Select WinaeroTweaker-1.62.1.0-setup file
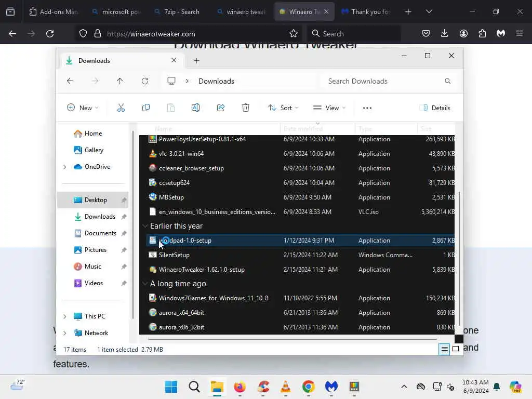This screenshot has width=532, height=399. point(301,270)
